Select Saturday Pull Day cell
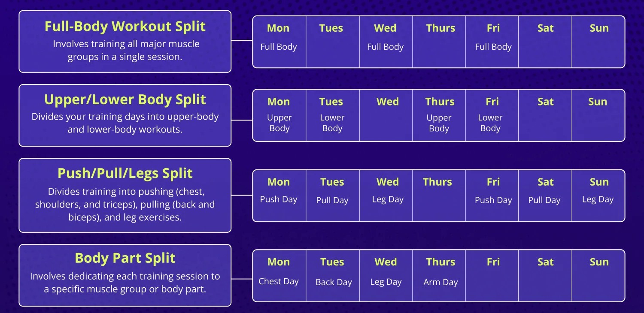Image resolution: width=644 pixels, height=313 pixels. [545, 196]
